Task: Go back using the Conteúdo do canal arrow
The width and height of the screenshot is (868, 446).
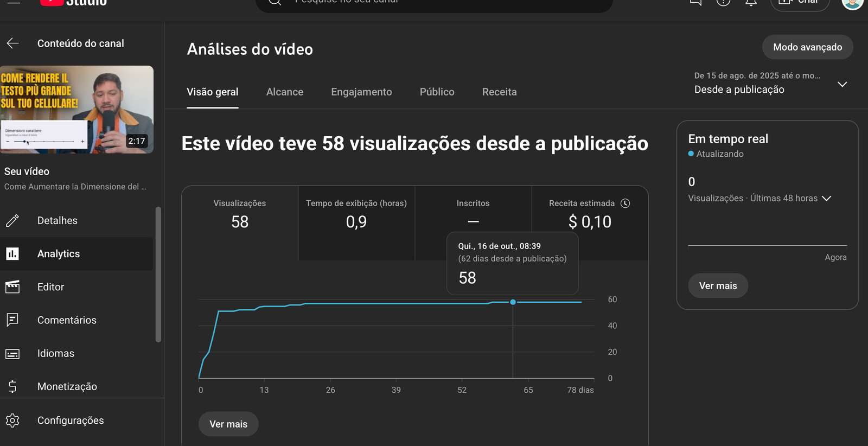Action: (x=13, y=43)
